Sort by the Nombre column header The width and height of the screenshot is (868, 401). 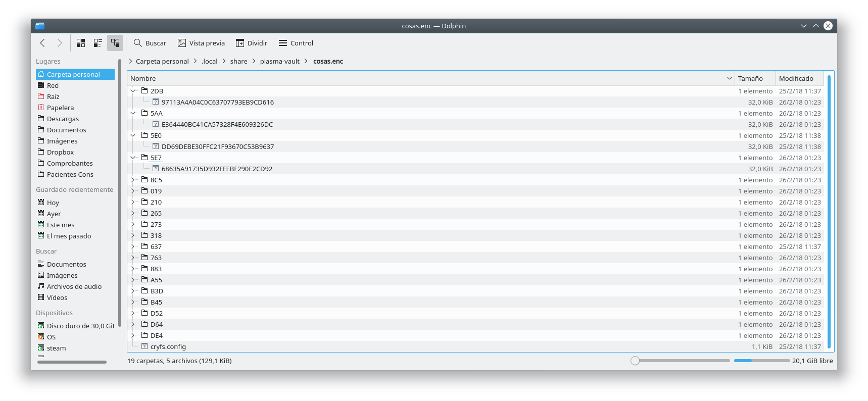(430, 78)
